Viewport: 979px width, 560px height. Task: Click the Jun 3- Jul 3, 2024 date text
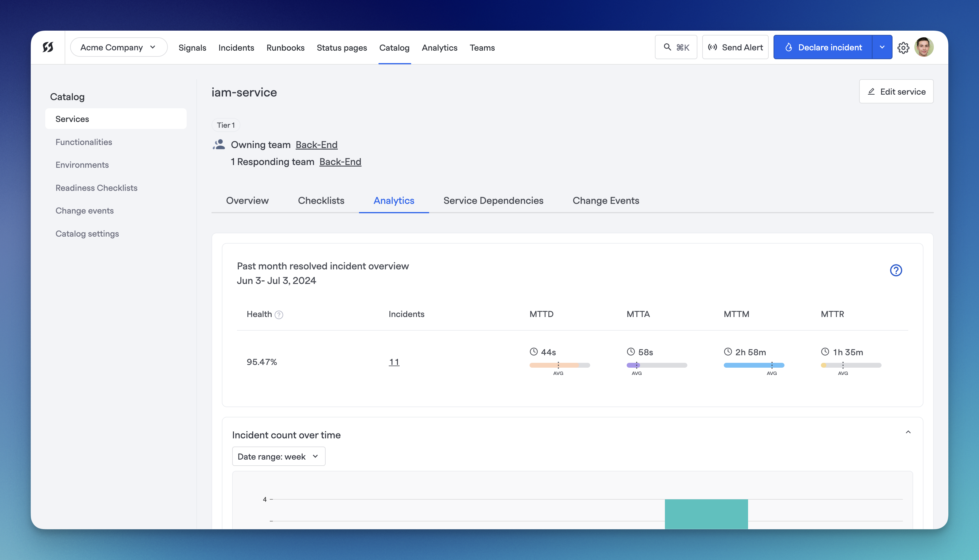276,281
